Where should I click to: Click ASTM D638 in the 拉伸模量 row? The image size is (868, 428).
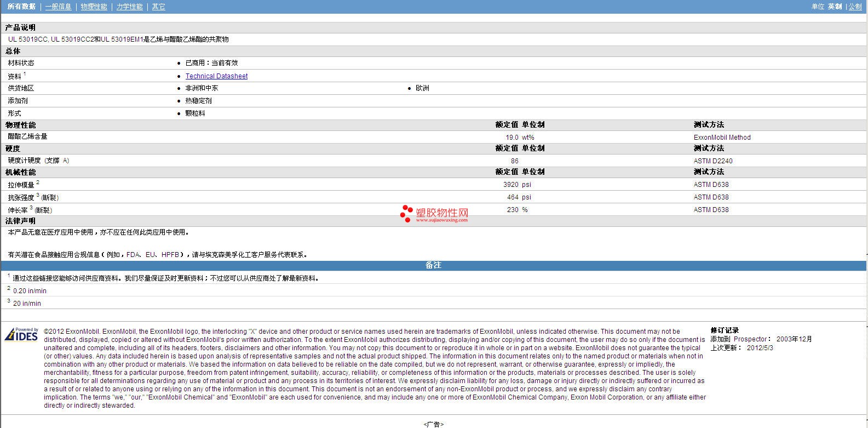click(x=711, y=185)
